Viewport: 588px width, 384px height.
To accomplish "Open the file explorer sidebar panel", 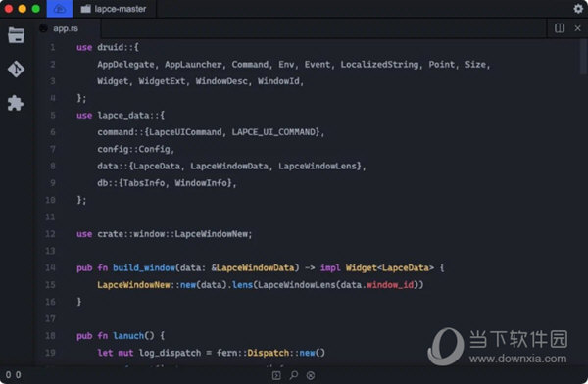I will [x=16, y=35].
